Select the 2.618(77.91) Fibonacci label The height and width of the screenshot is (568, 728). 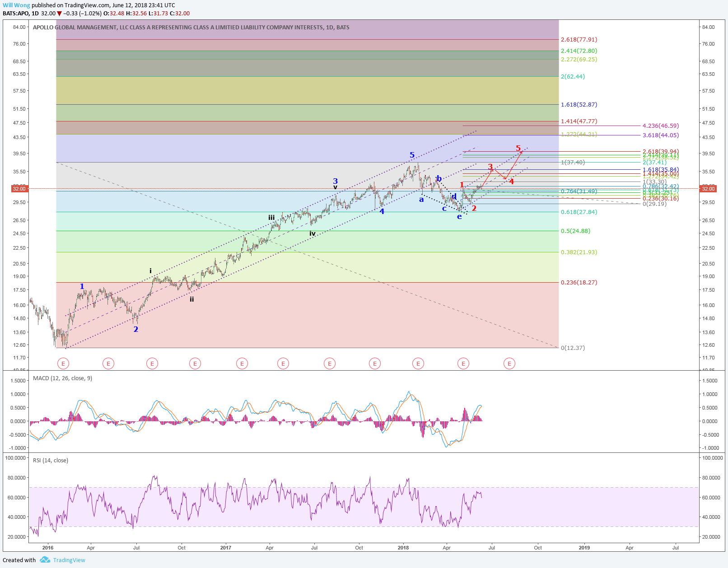(x=579, y=40)
